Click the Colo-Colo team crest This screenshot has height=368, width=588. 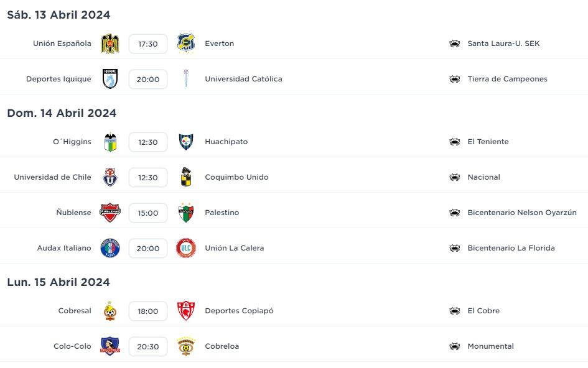(110, 346)
